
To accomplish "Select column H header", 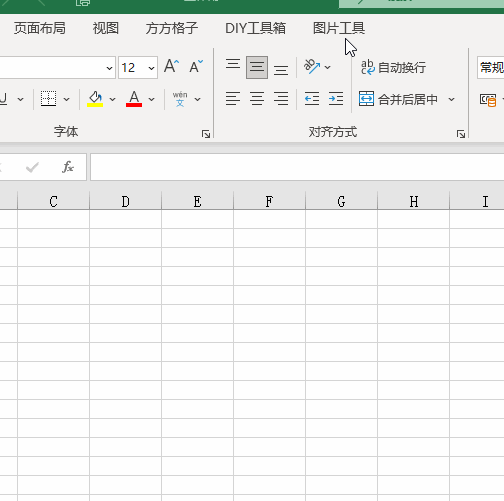I will click(413, 201).
